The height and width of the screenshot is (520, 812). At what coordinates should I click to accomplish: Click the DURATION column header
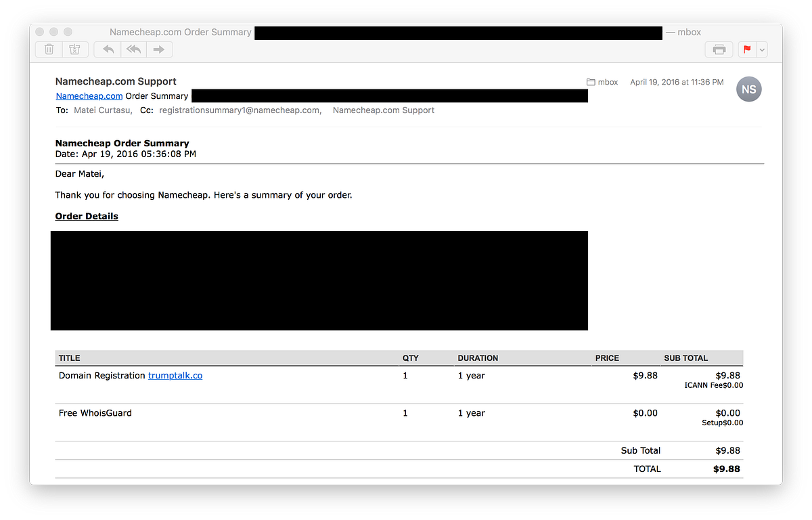(x=478, y=358)
